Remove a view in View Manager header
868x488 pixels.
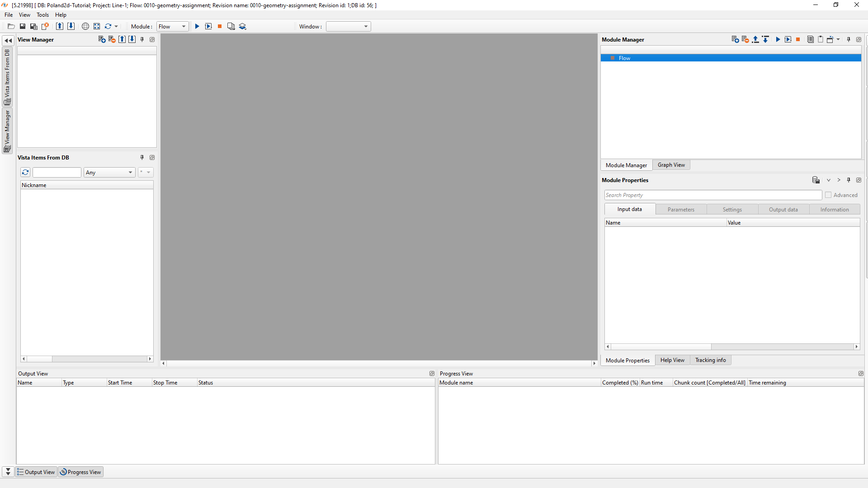coord(112,40)
